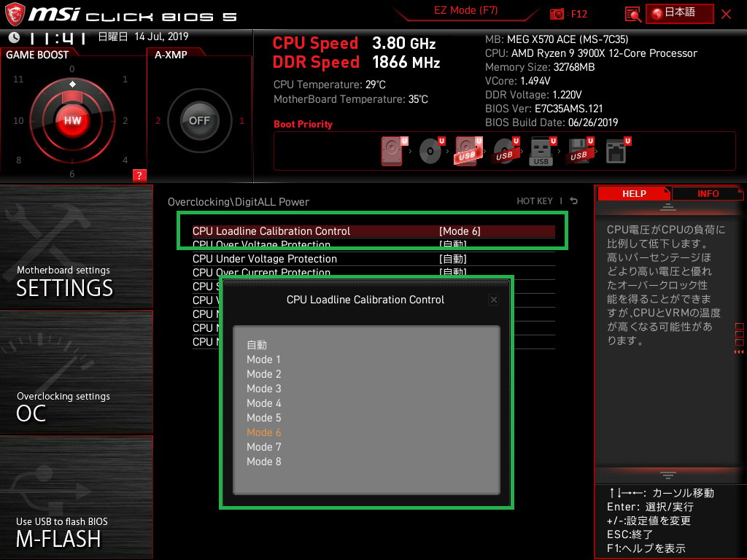Click the USB floppy boot icon

click(579, 151)
